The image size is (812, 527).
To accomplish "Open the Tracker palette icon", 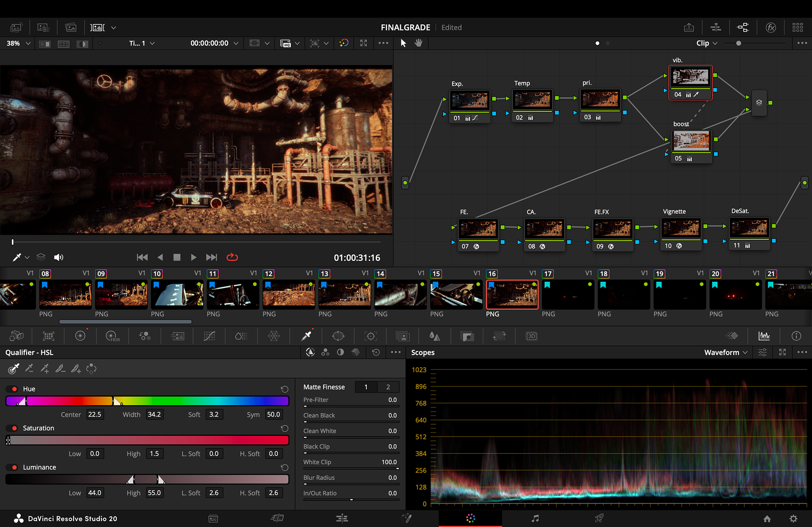I will (370, 336).
